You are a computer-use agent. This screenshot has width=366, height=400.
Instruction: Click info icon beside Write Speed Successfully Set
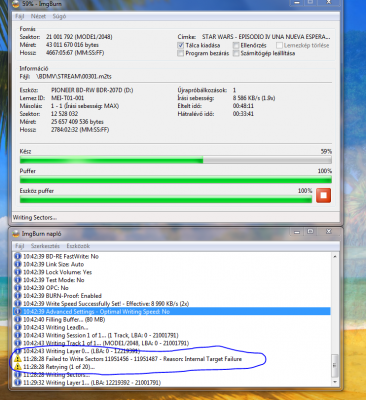pos(18,304)
